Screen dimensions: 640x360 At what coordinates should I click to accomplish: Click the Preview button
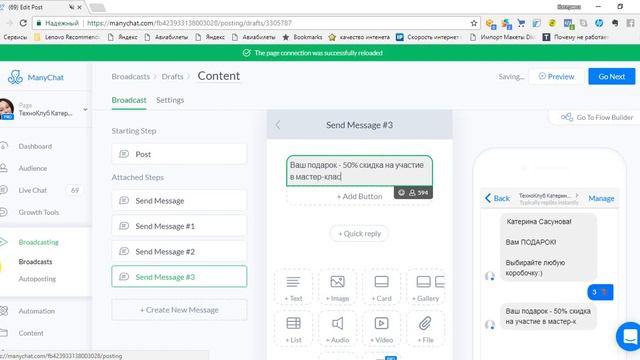tap(556, 76)
